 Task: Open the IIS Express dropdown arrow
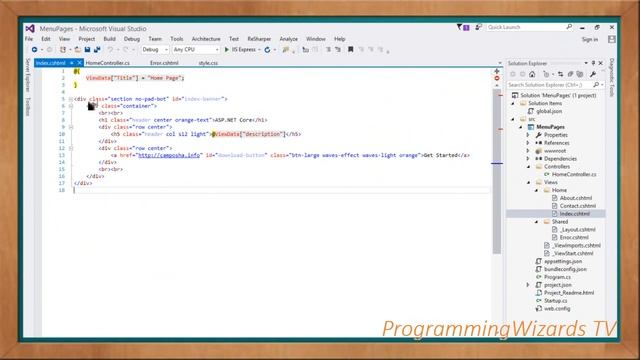[259, 49]
